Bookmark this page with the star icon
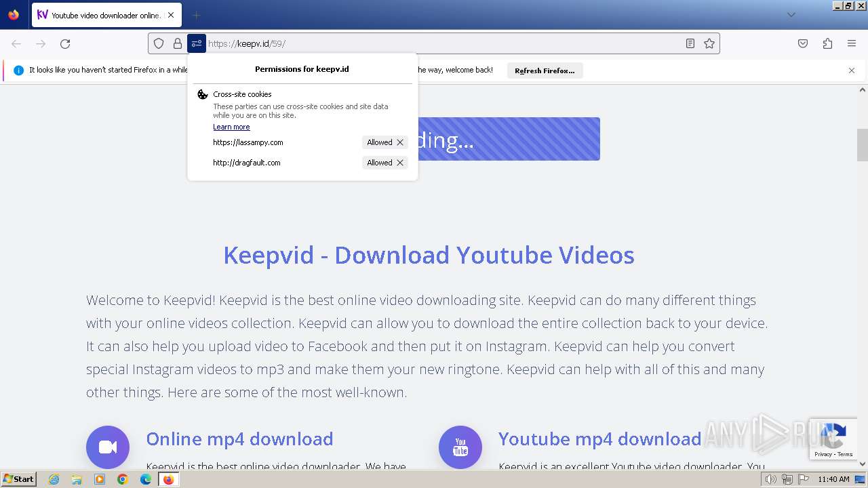The width and height of the screenshot is (868, 488). (709, 43)
